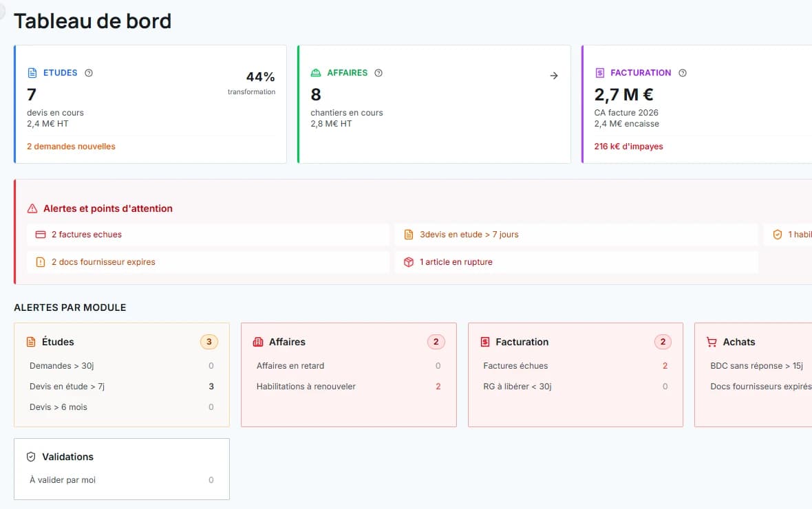The image size is (812, 509).
Task: Open help tooltip next to AFFAIRES
Action: click(378, 73)
